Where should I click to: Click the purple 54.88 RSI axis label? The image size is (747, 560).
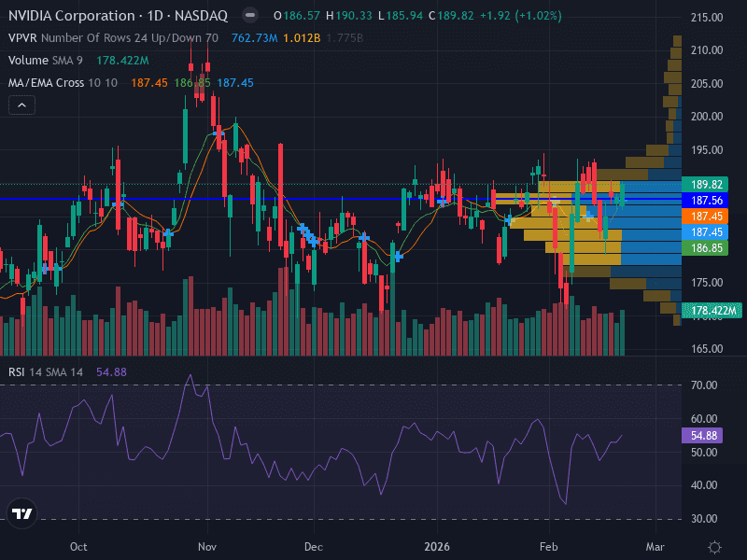[x=702, y=435]
